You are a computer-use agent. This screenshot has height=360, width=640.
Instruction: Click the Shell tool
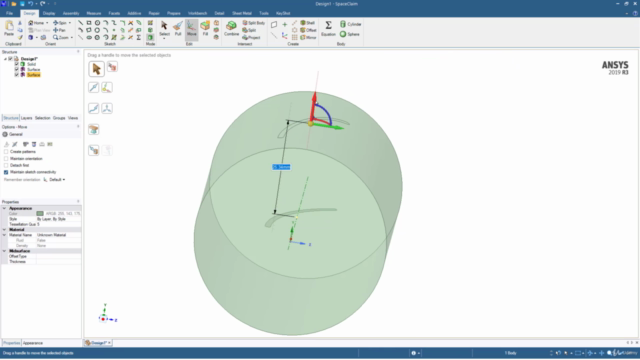pos(308,23)
